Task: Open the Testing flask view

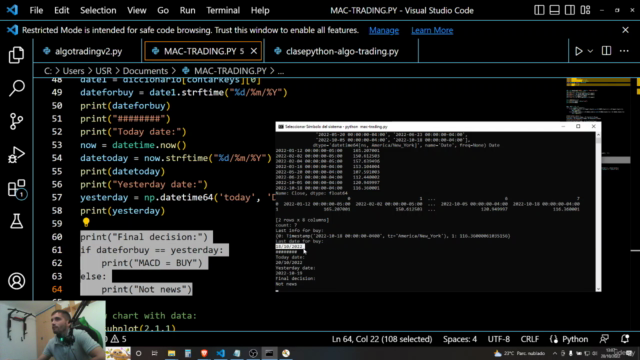Action: coord(16,221)
